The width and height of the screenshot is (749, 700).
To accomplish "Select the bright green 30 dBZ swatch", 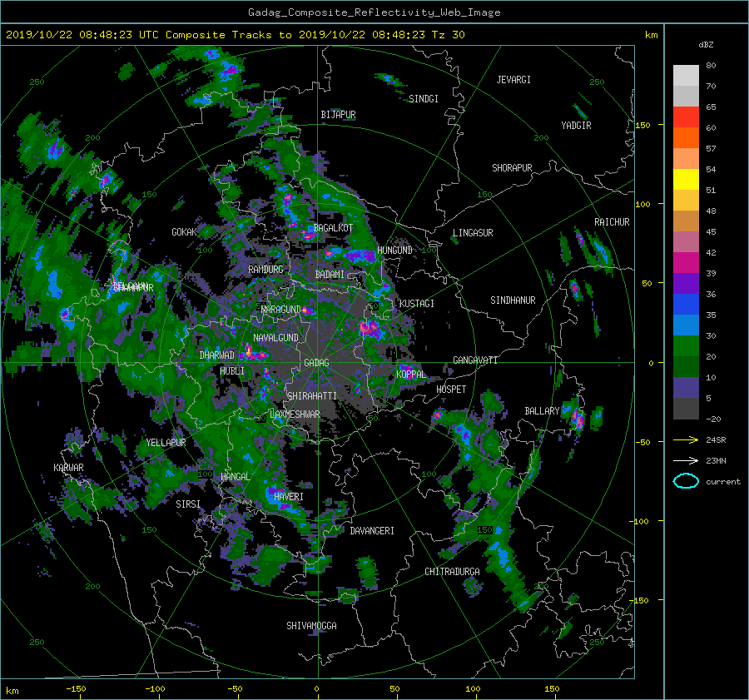I will tap(686, 345).
